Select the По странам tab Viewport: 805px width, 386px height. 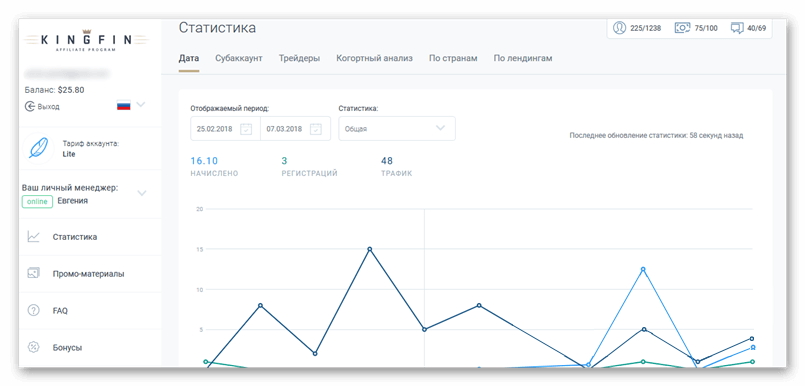[x=453, y=59]
